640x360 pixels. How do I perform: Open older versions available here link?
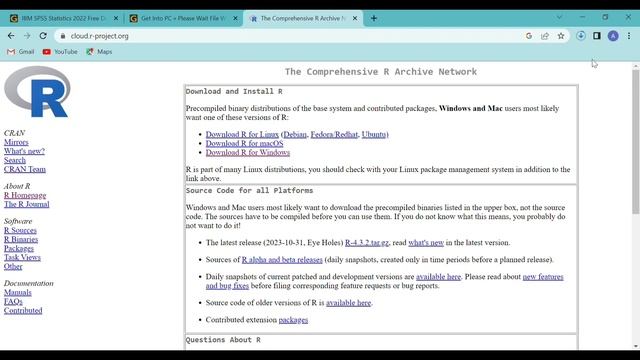pyautogui.click(x=349, y=303)
